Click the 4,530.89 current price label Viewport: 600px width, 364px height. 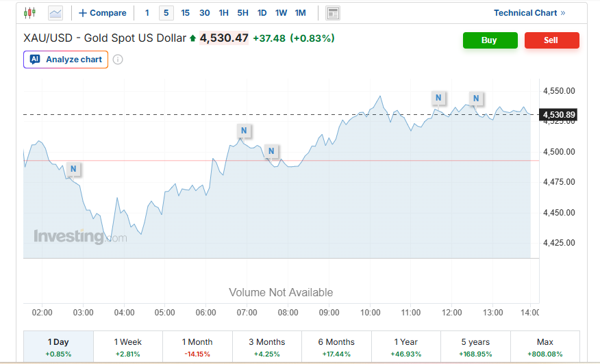558,114
